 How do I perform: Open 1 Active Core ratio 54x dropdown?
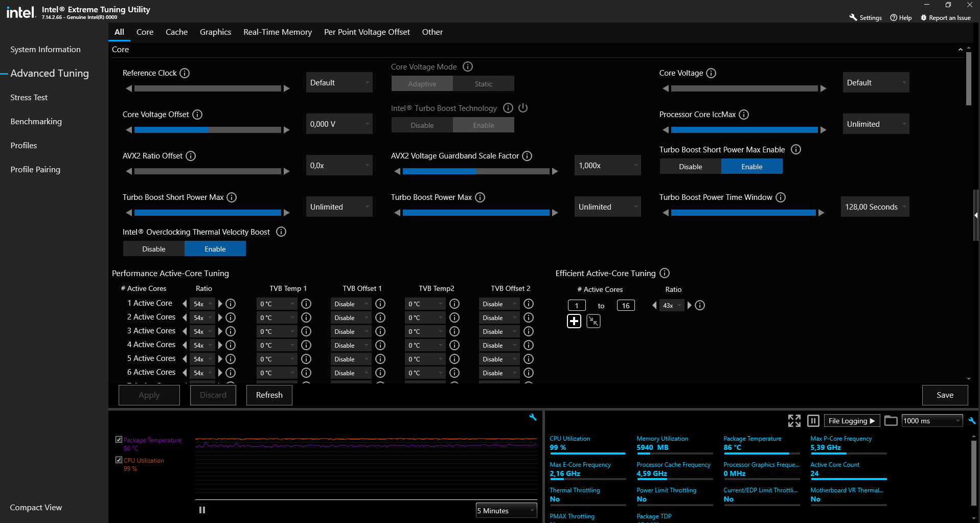click(x=202, y=304)
